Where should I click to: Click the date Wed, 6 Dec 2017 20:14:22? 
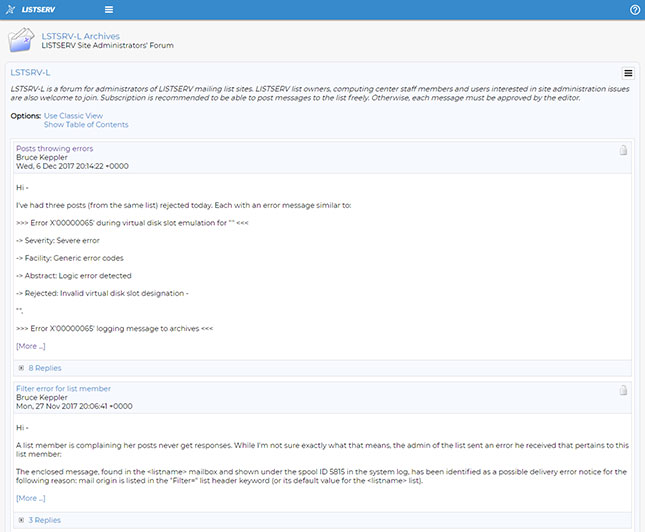point(72,166)
